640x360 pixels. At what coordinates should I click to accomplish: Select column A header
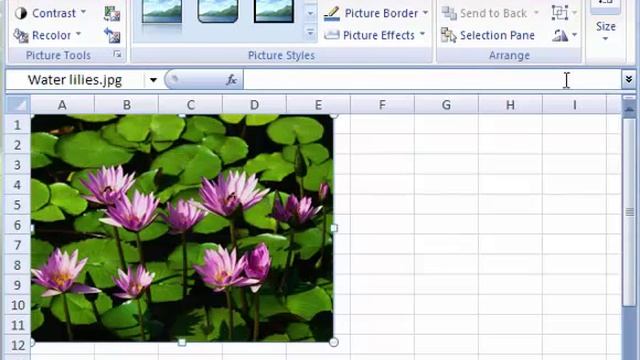[62, 105]
